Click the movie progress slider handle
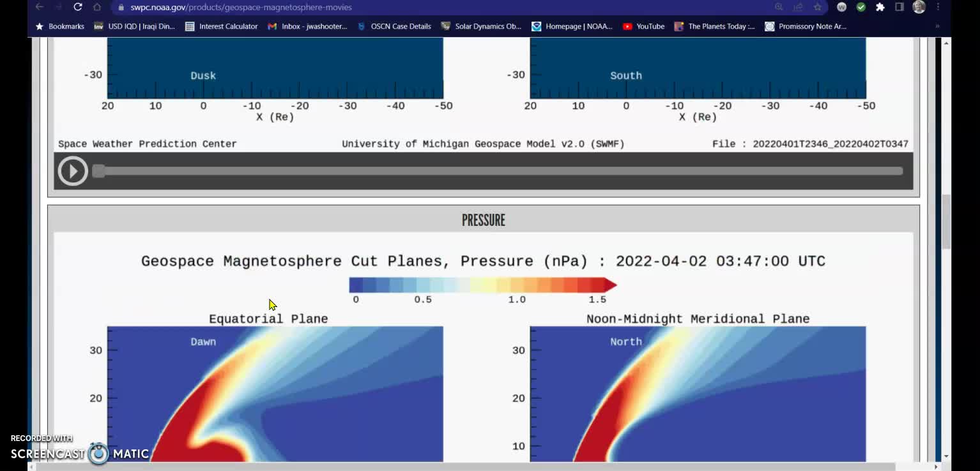The height and width of the screenshot is (471, 980). 98,170
